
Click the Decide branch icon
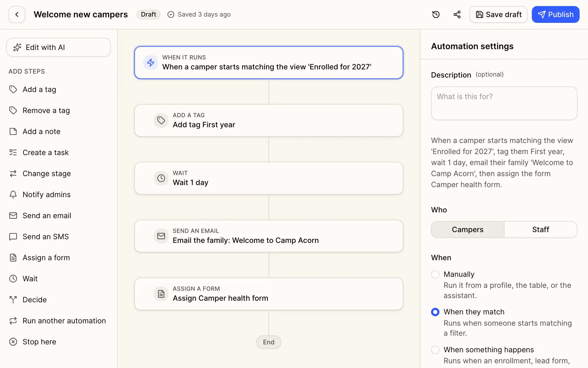point(13,300)
